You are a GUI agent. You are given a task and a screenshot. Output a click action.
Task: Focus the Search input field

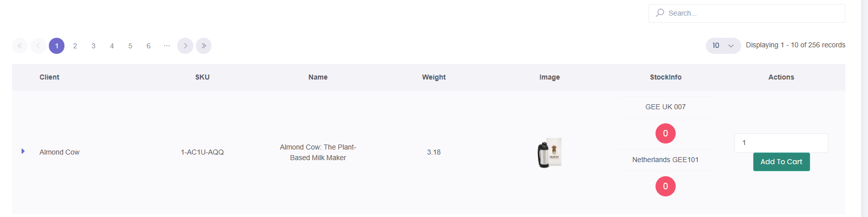747,13
